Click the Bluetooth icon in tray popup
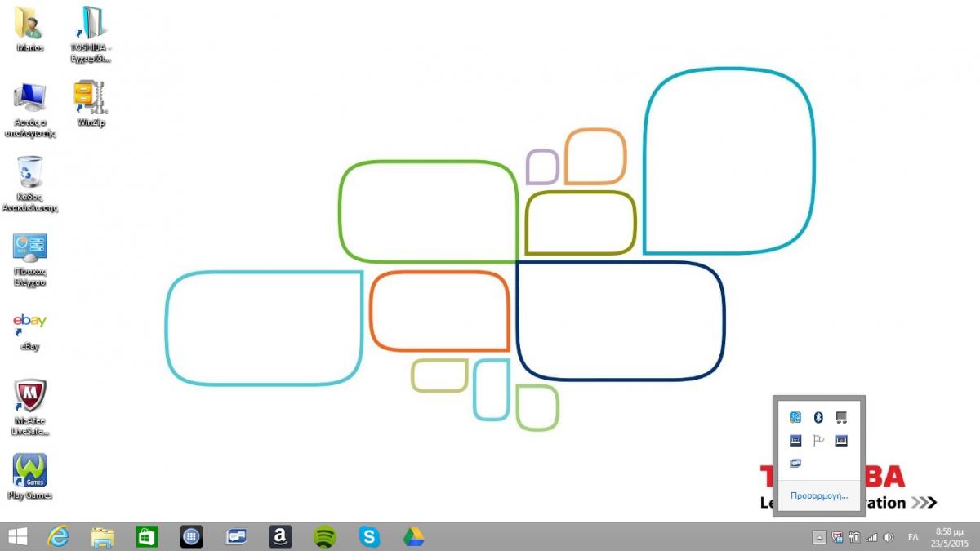The width and height of the screenshot is (980, 551). [818, 417]
